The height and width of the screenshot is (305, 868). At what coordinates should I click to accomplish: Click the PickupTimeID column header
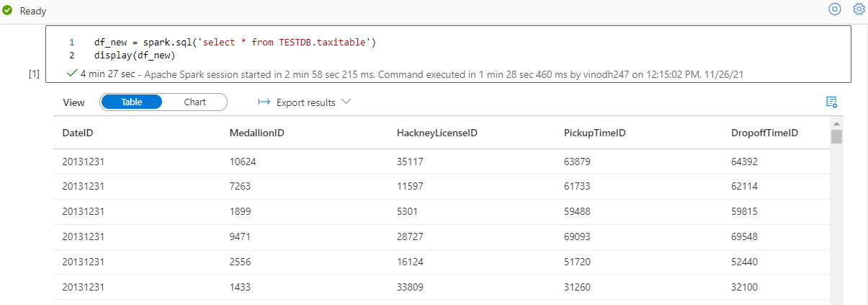pyautogui.click(x=594, y=133)
